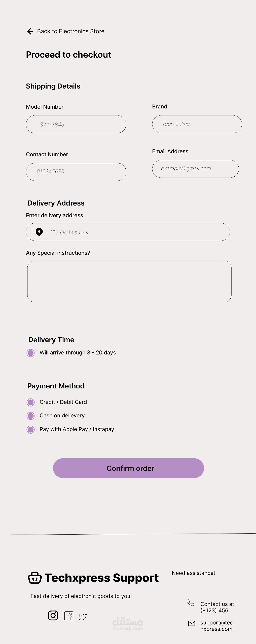Click the email envelope icon

[x=192, y=623]
